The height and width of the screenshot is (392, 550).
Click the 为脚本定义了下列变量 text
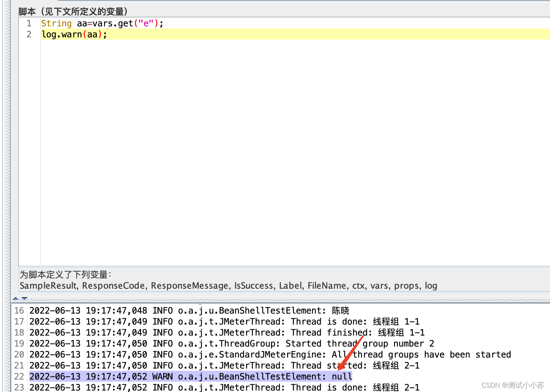click(66, 274)
